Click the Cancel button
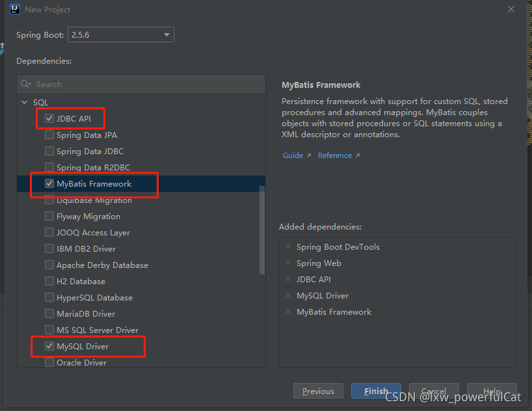The image size is (532, 411). point(434,391)
